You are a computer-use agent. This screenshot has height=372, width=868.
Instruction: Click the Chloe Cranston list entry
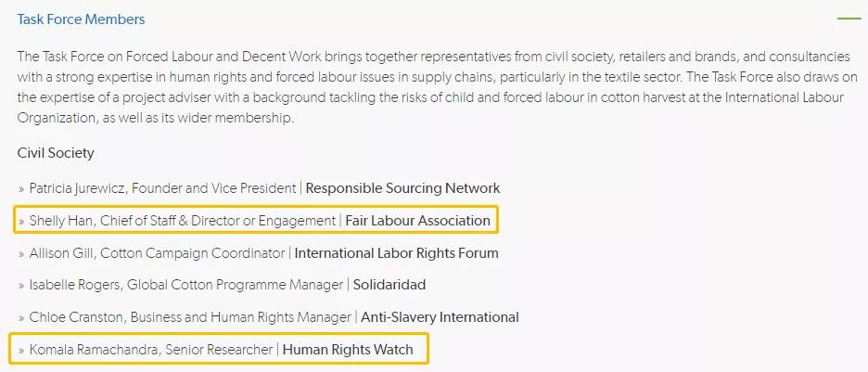(268, 317)
